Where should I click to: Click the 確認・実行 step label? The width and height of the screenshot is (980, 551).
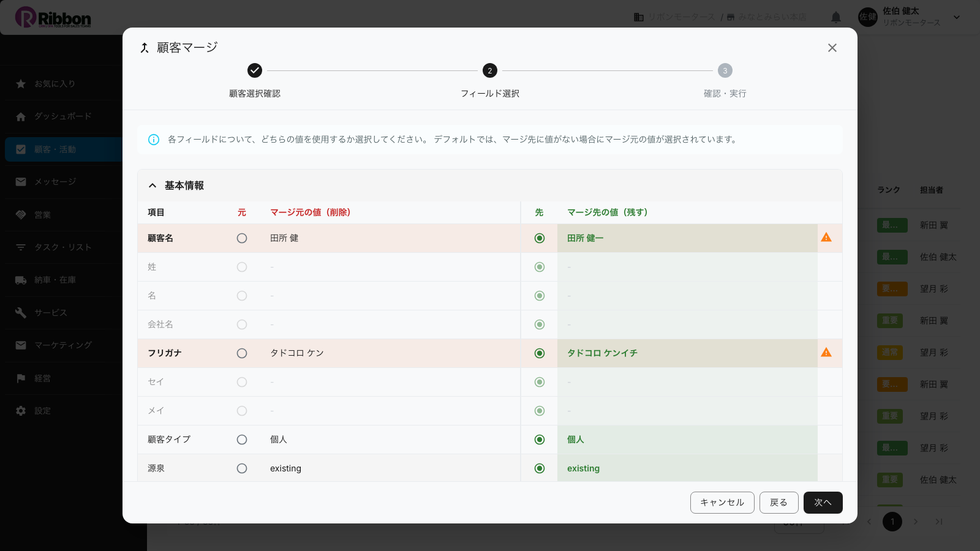725,94
